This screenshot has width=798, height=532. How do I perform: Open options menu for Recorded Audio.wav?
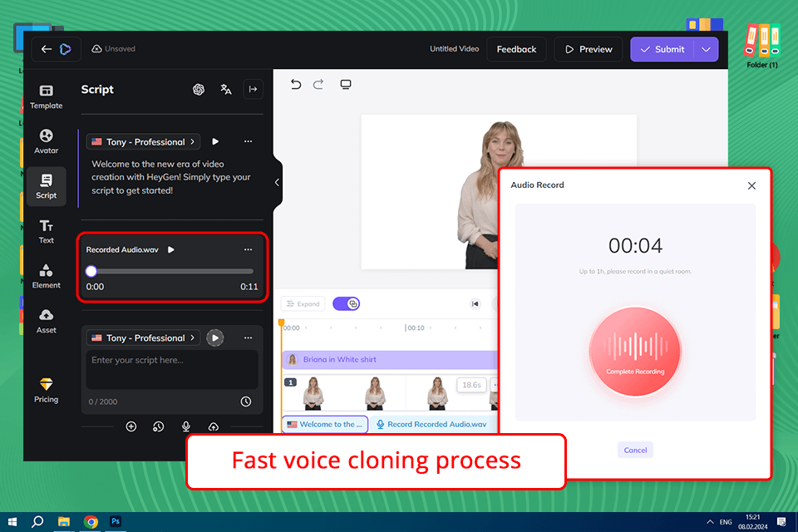[248, 249]
